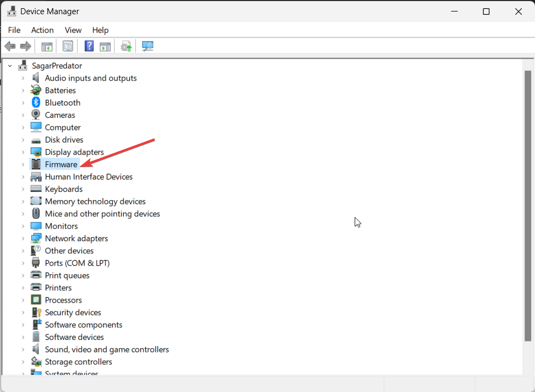The image size is (535, 392).
Task: Select the Monitors tree row
Action: point(61,226)
